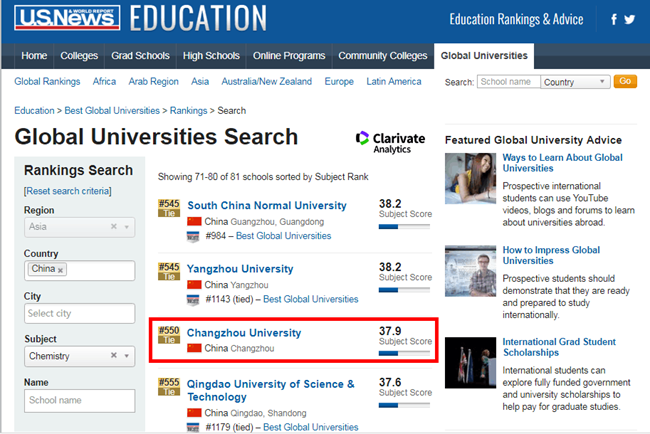Click the Changzhou University subject score bar
The height and width of the screenshot is (434, 650).
pos(403,352)
